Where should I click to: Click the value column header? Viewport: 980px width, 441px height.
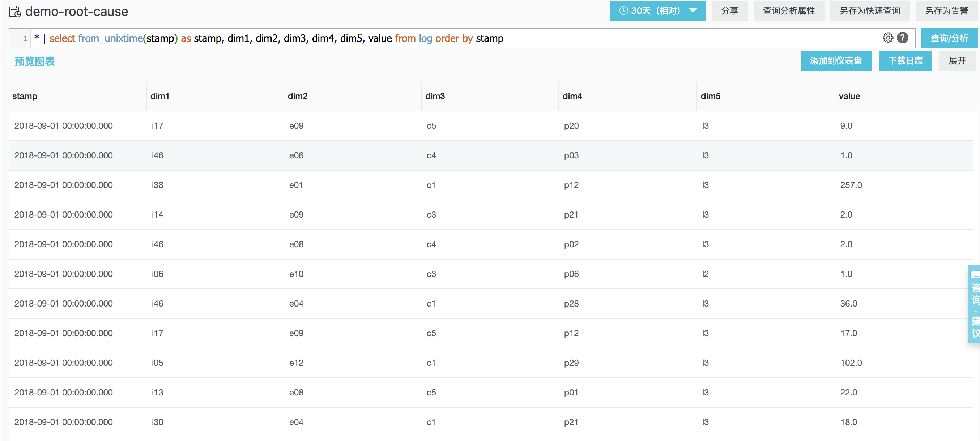coord(849,96)
